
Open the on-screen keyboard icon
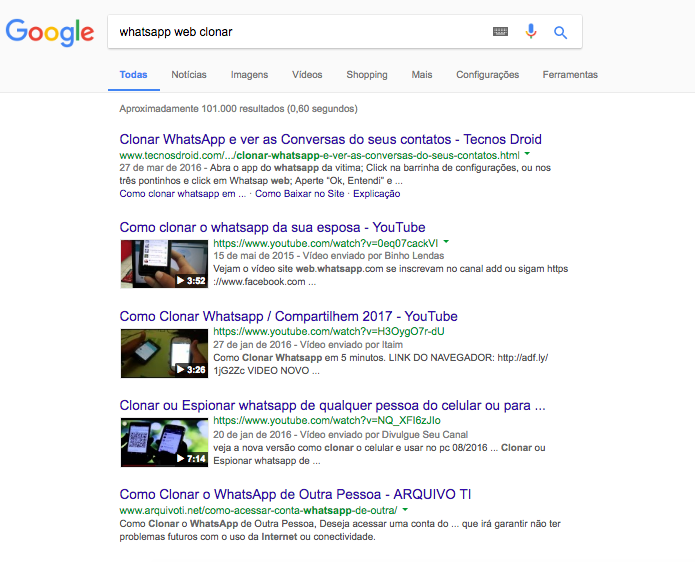click(x=500, y=31)
